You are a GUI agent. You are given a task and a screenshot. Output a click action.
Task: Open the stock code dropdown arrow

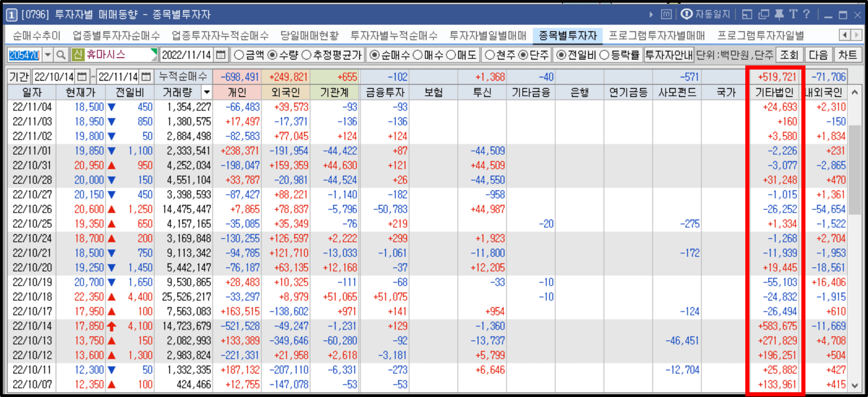point(47,55)
